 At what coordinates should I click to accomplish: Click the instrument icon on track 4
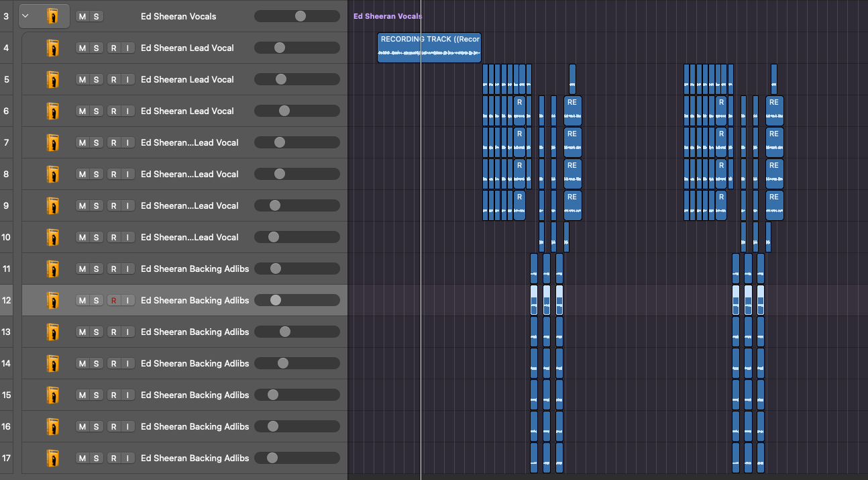[52, 48]
